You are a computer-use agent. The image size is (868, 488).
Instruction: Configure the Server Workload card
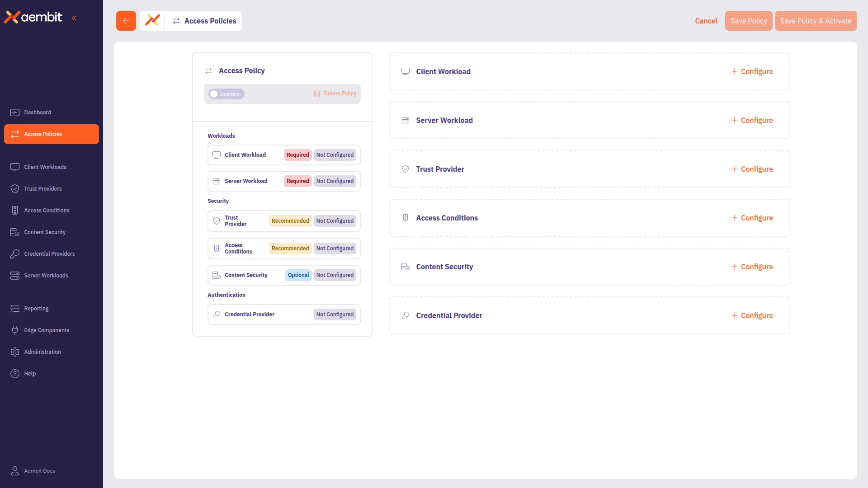point(752,120)
